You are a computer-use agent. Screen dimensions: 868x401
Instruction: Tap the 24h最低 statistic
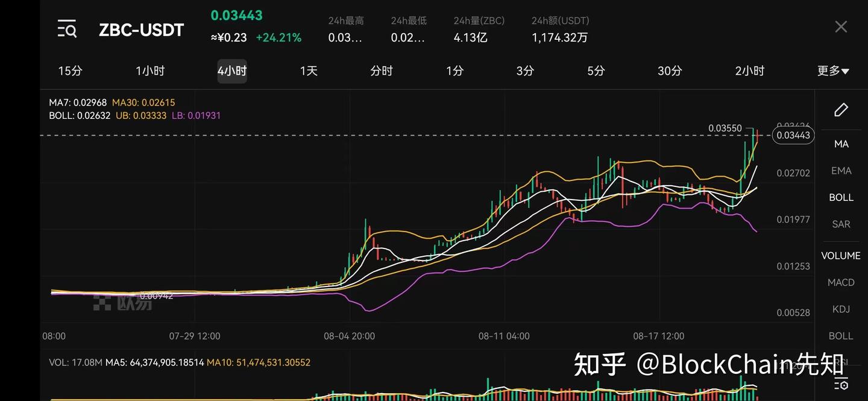pos(409,30)
